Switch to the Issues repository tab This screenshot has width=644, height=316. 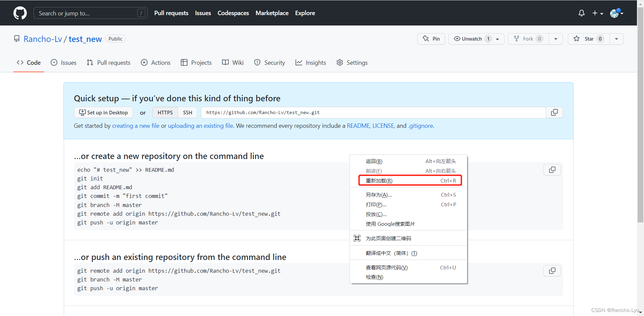click(63, 63)
